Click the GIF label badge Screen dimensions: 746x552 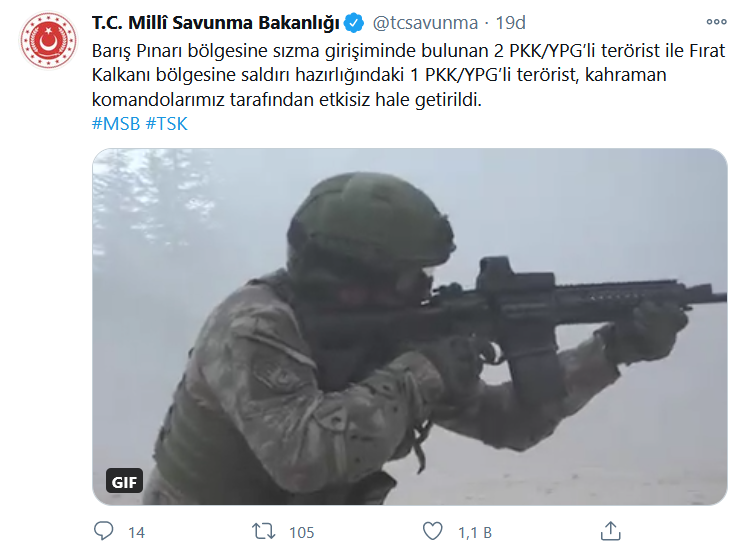click(124, 482)
